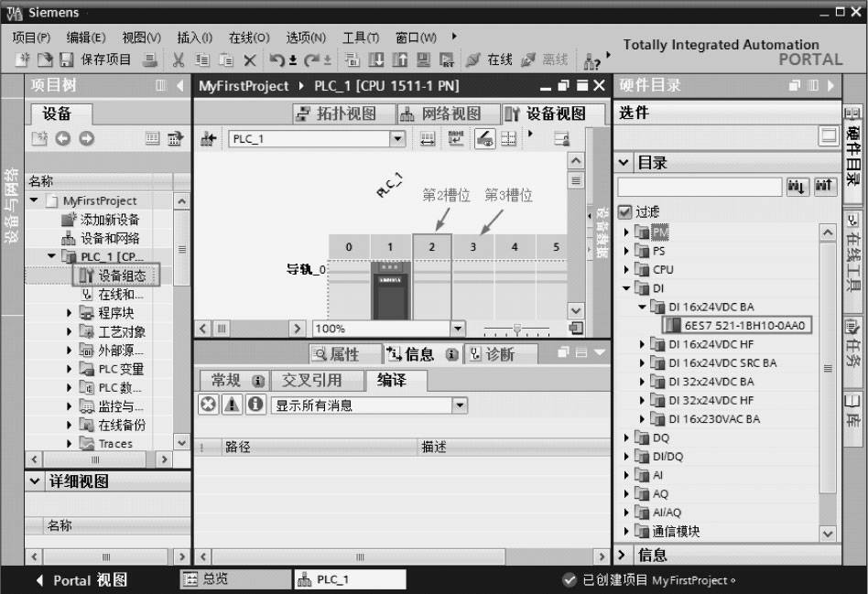Expand the 信息 section in catalog
Screen dimensions: 868x594
coord(623,555)
